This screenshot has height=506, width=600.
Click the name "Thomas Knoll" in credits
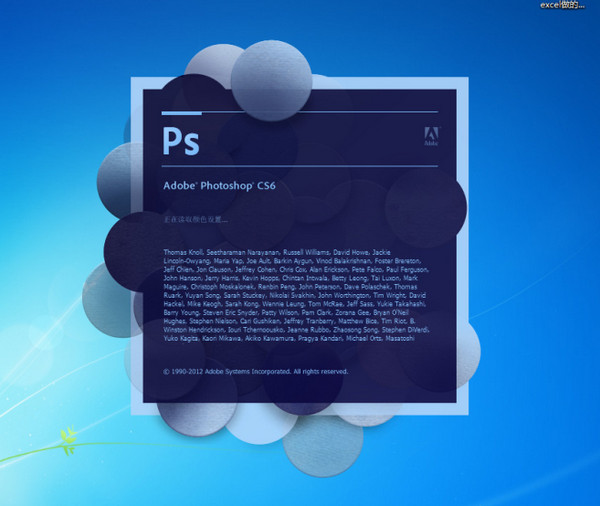183,252
